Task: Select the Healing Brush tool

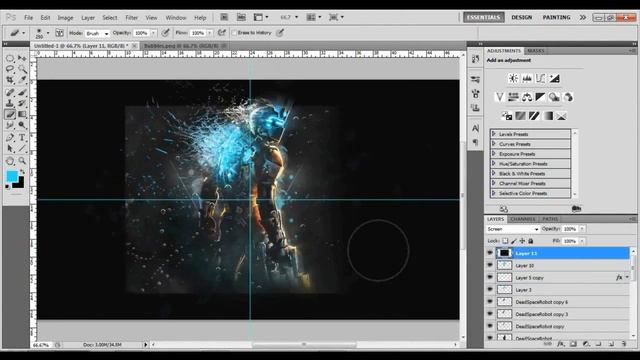Action: point(10,93)
